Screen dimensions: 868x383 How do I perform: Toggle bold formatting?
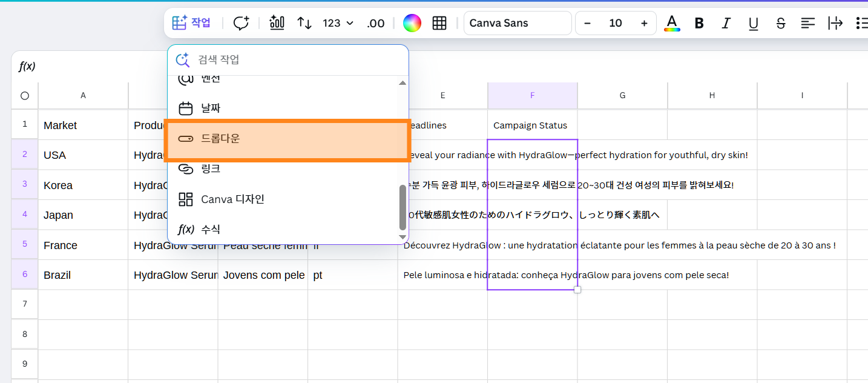point(699,23)
